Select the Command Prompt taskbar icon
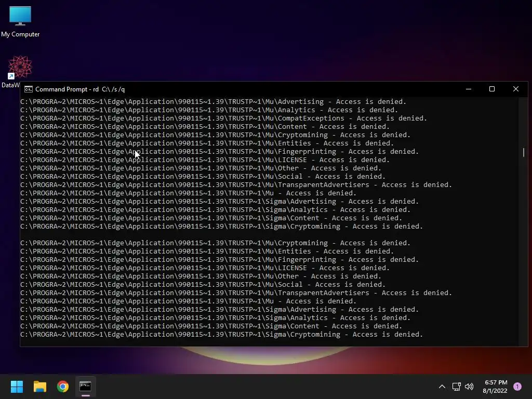The image size is (532, 399). pos(86,387)
